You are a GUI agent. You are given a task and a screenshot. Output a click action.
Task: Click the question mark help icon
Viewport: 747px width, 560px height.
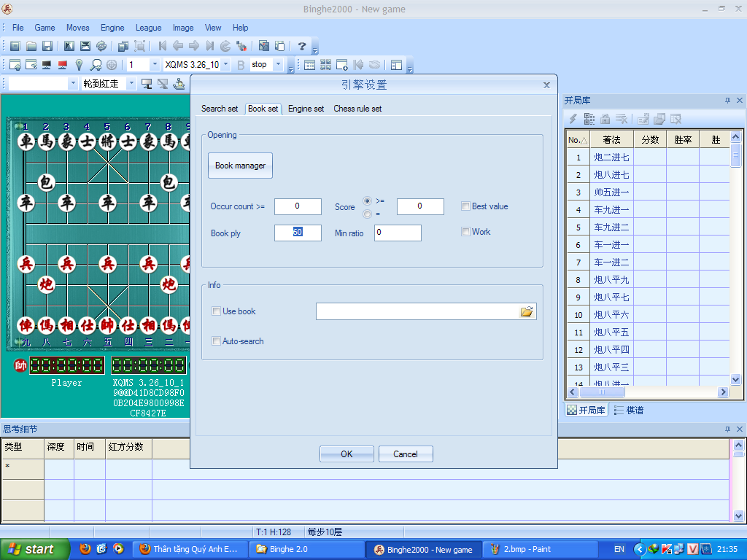click(x=301, y=46)
